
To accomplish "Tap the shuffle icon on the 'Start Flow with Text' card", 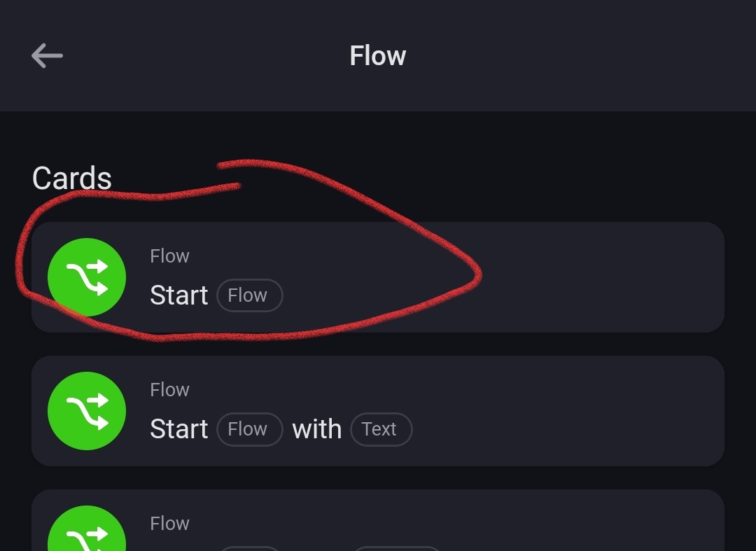I will click(87, 411).
